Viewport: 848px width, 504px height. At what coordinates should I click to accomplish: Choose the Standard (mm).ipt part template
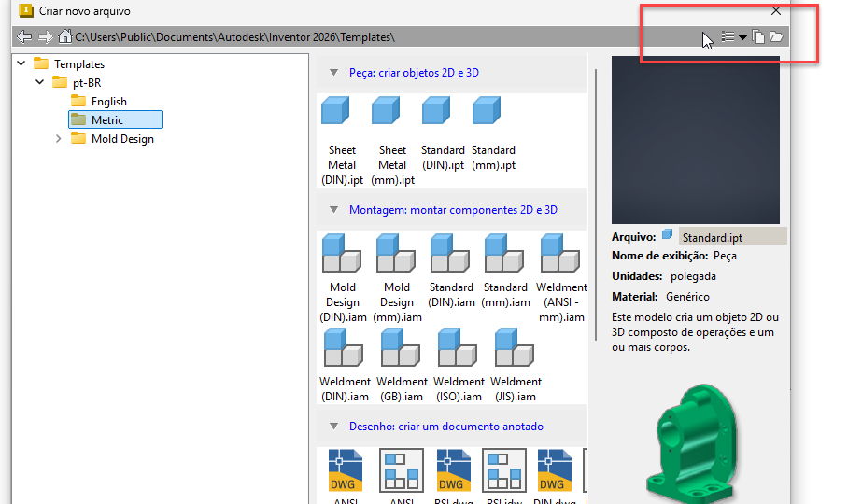pyautogui.click(x=493, y=133)
